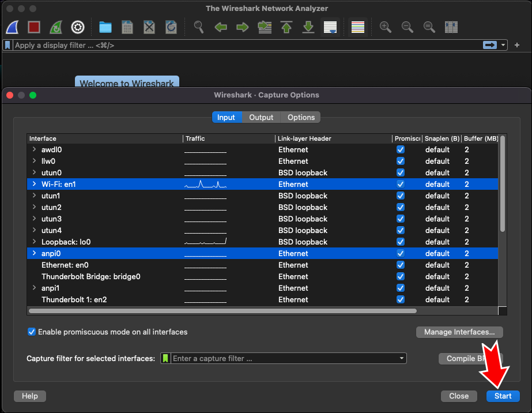Click the green restart capture icon
The width and height of the screenshot is (532, 413).
[56, 27]
